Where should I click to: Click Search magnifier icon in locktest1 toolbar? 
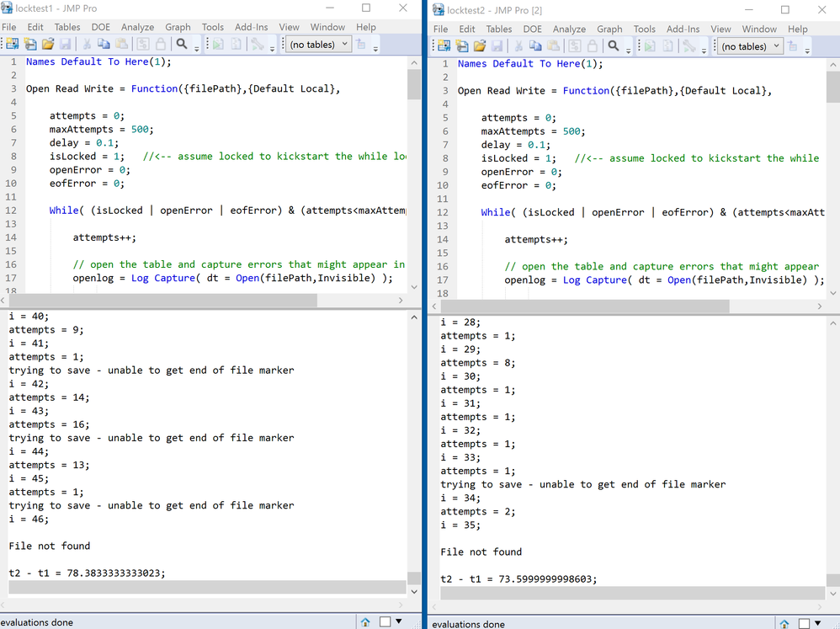coord(182,45)
